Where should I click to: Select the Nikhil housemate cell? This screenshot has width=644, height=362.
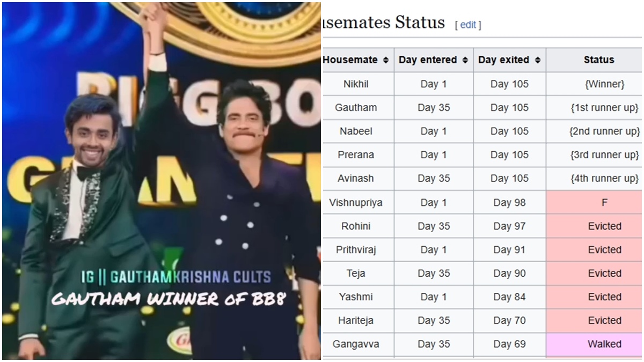point(356,84)
